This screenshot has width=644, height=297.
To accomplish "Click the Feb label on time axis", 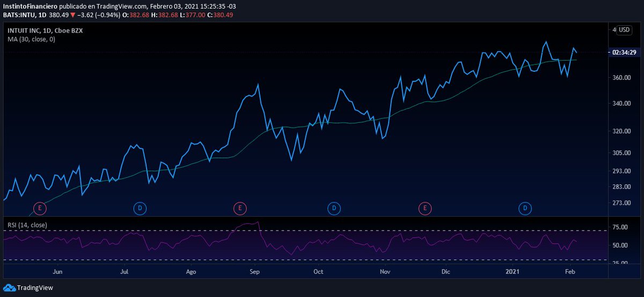I will coord(570,272).
